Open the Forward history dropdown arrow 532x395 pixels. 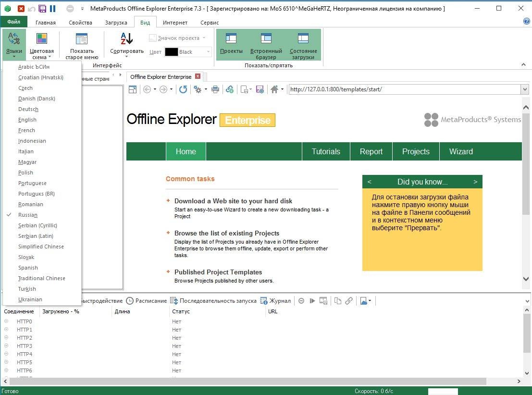pyautogui.click(x=171, y=89)
